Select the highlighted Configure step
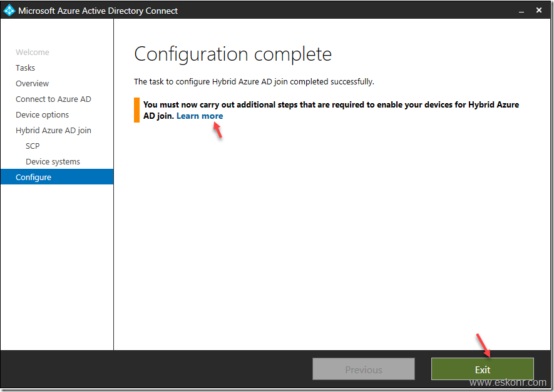 (x=57, y=177)
